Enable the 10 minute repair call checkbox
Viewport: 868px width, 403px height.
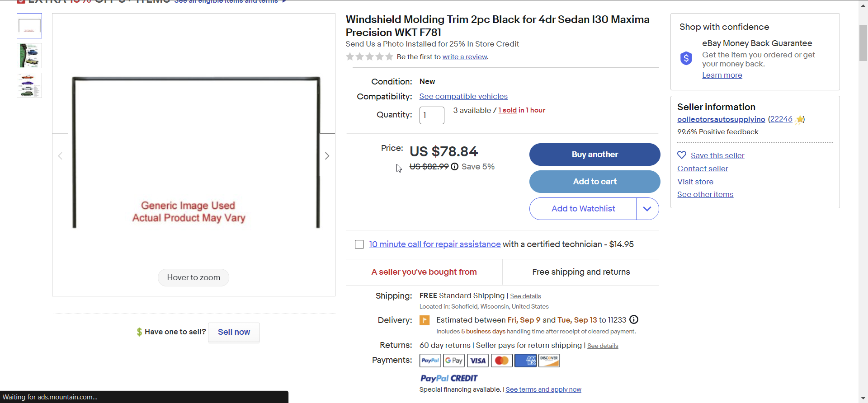(359, 244)
